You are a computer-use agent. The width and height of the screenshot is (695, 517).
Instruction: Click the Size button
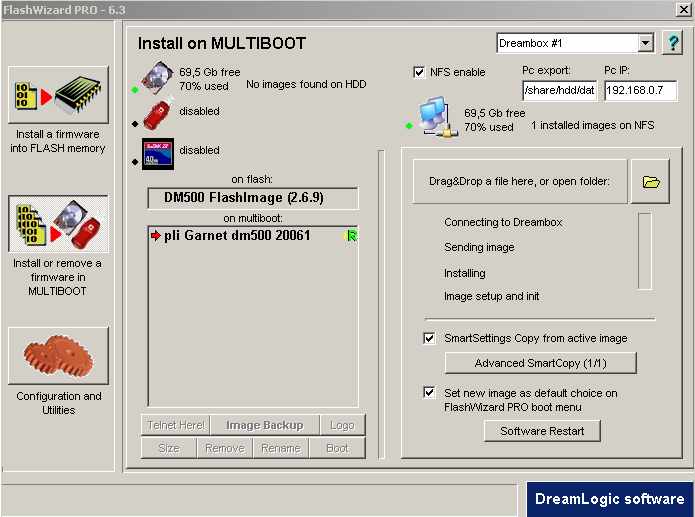(169, 448)
